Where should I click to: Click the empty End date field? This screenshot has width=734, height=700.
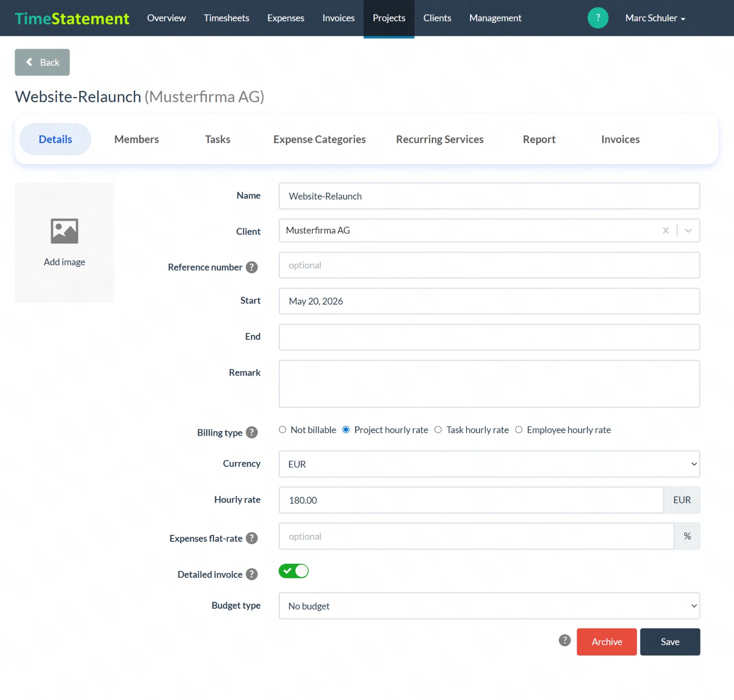click(x=489, y=337)
